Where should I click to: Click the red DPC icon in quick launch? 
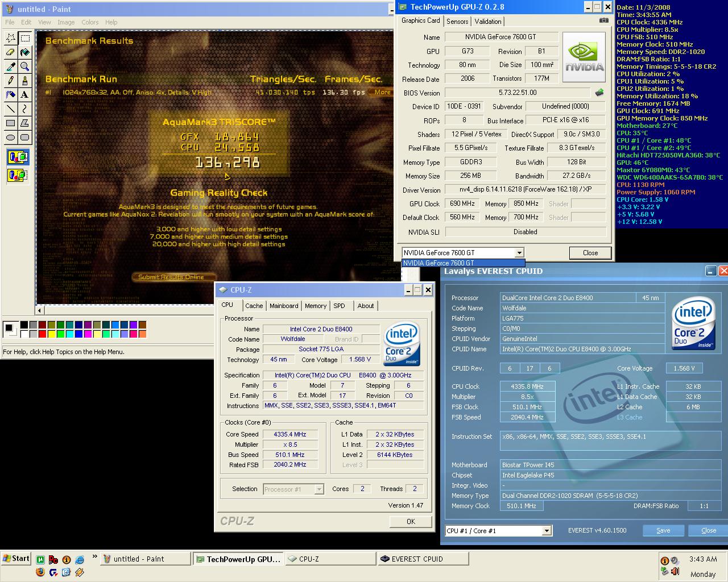tap(53, 559)
